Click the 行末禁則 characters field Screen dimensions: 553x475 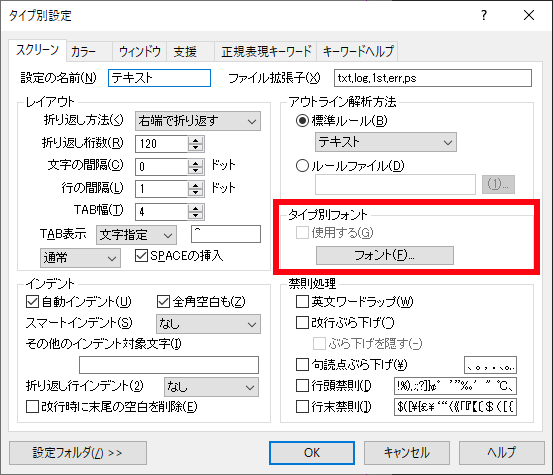click(x=455, y=407)
